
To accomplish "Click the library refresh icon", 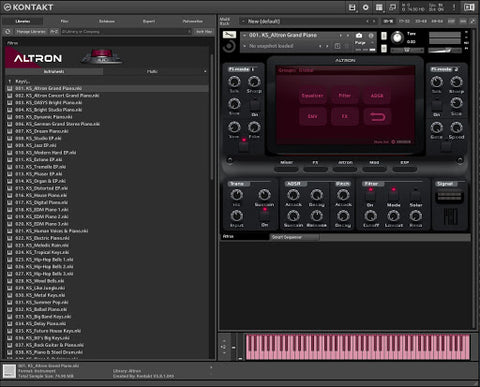I will (8, 32).
